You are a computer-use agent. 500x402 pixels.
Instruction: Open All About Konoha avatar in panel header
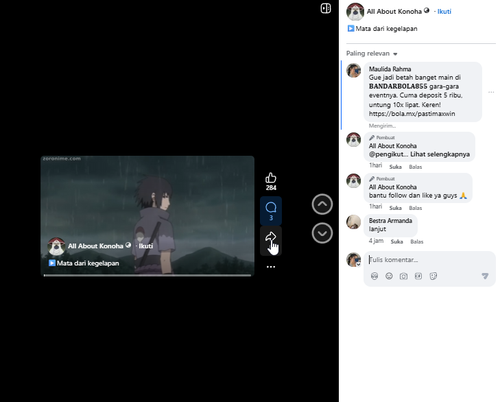tap(355, 12)
